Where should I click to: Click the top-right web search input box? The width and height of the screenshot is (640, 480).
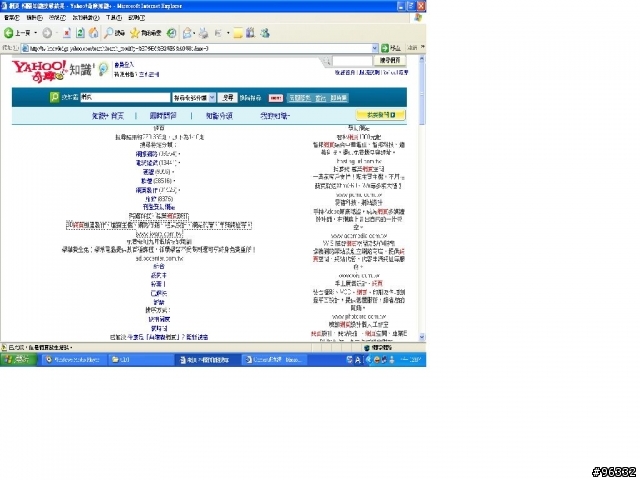352,61
